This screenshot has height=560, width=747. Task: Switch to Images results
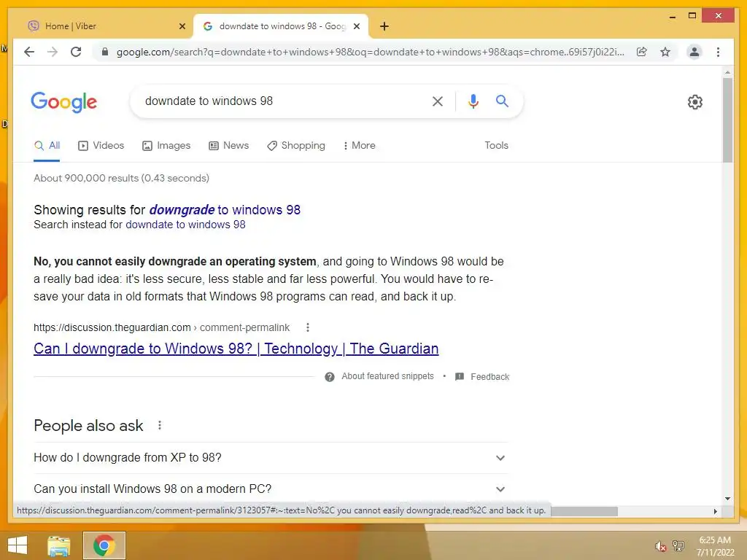(x=166, y=146)
